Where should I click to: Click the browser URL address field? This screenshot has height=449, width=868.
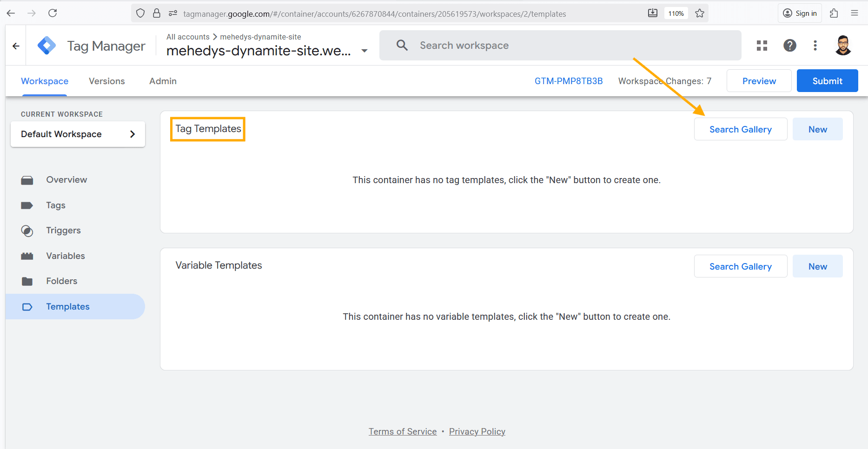coord(374,14)
